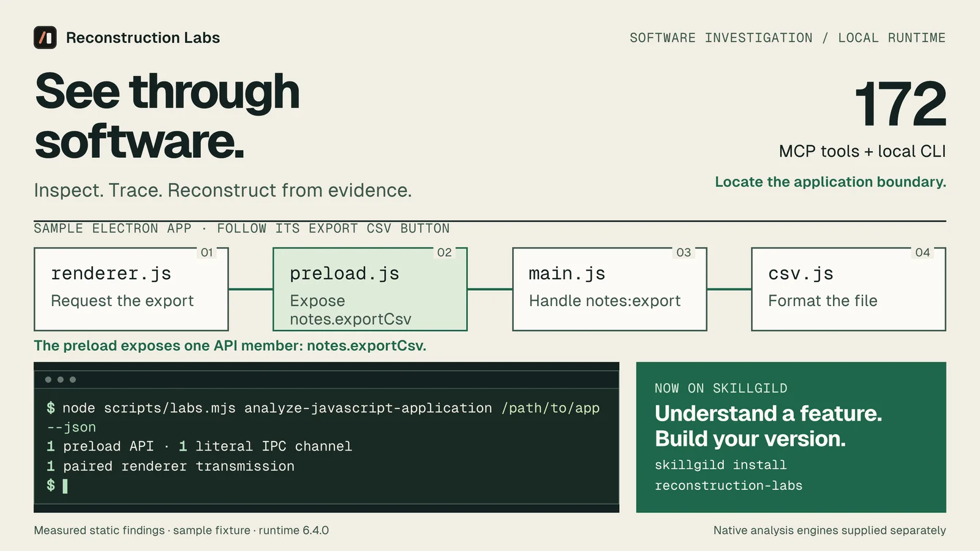Screen dimensions: 980x551
Task: Click '1 paired renderer transmission' output line
Action: tap(170, 466)
